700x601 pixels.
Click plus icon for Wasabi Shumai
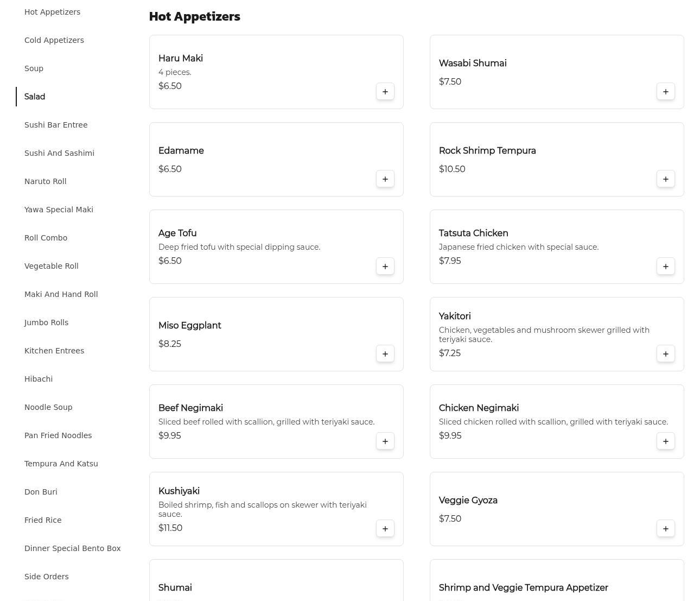[x=666, y=92]
